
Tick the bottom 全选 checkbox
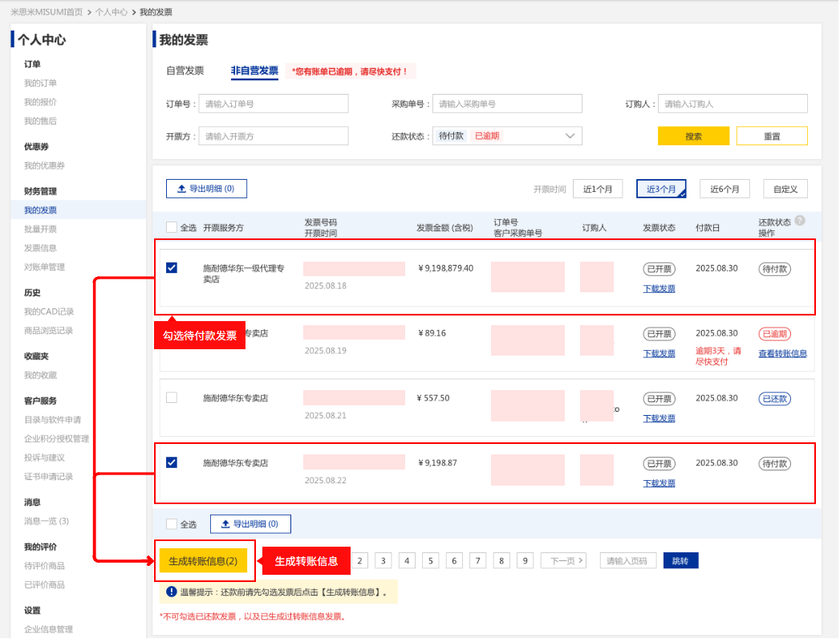click(x=172, y=524)
